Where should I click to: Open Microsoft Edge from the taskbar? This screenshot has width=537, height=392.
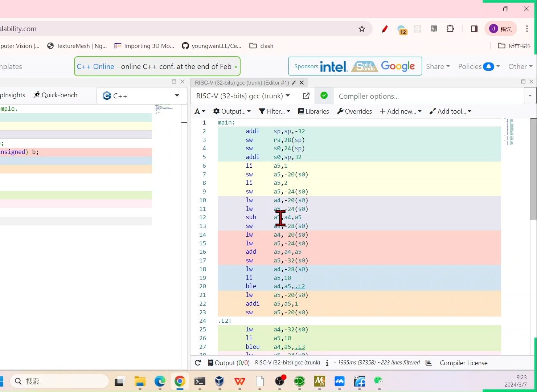tap(160, 381)
